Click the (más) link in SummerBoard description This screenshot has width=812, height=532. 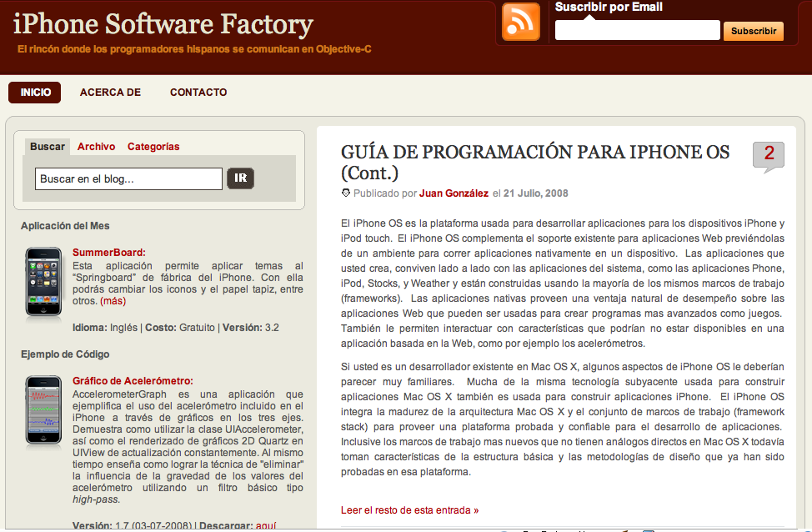tap(113, 301)
